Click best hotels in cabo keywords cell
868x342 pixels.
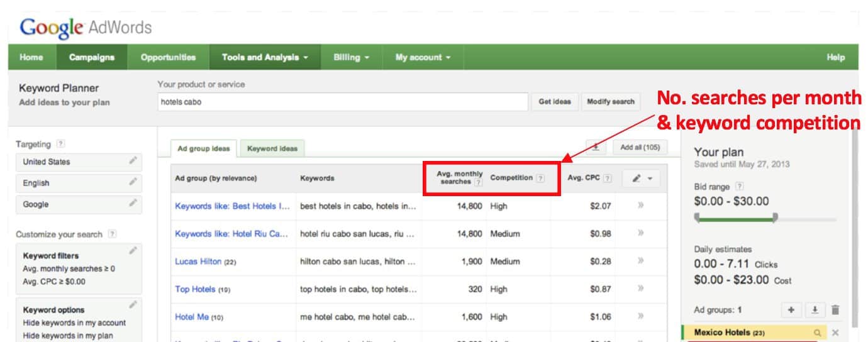coord(358,206)
